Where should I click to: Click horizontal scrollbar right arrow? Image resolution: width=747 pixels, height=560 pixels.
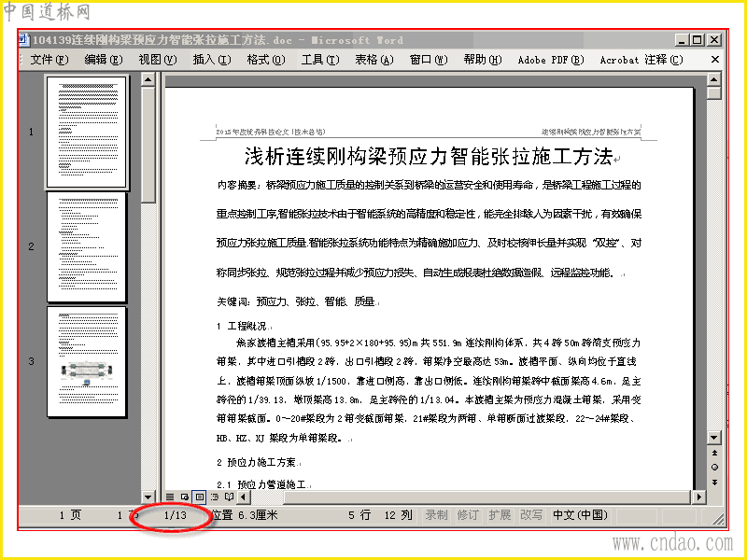point(698,497)
